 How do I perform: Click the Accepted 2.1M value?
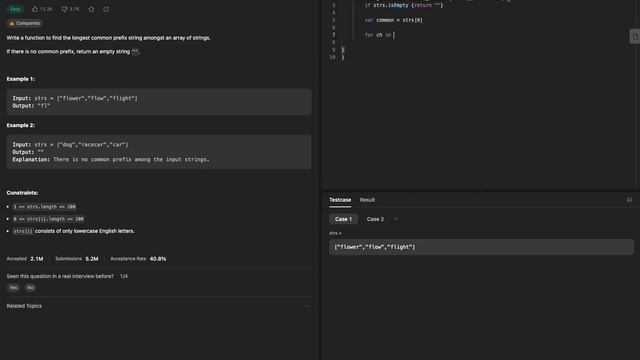[x=37, y=259]
